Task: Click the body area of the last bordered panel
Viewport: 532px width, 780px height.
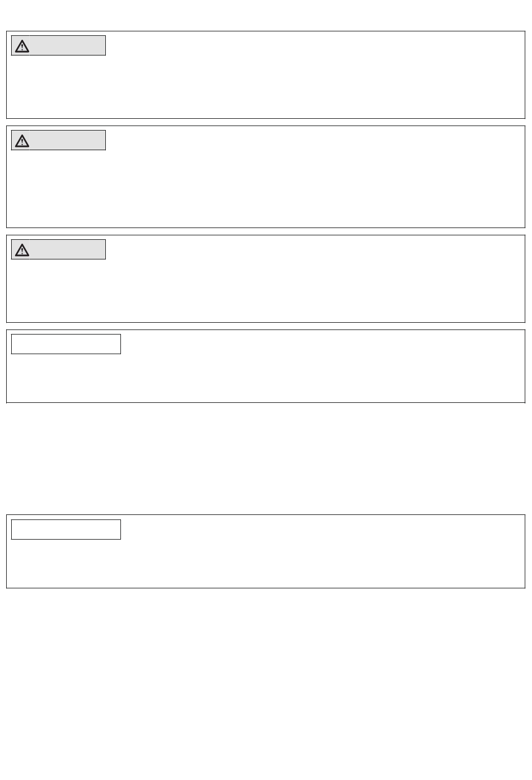Action: click(x=266, y=564)
